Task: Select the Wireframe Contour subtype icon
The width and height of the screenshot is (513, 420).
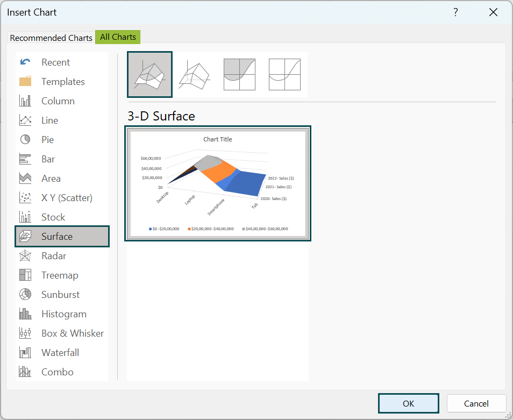Action: [284, 75]
